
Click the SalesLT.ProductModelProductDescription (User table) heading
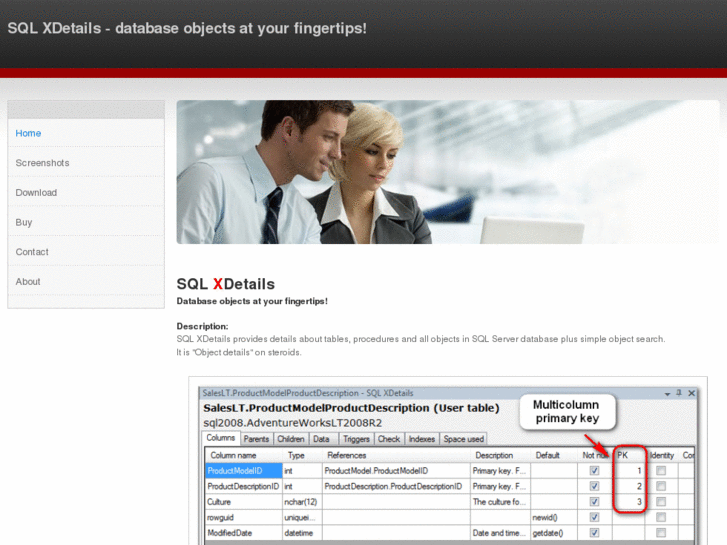[351, 408]
